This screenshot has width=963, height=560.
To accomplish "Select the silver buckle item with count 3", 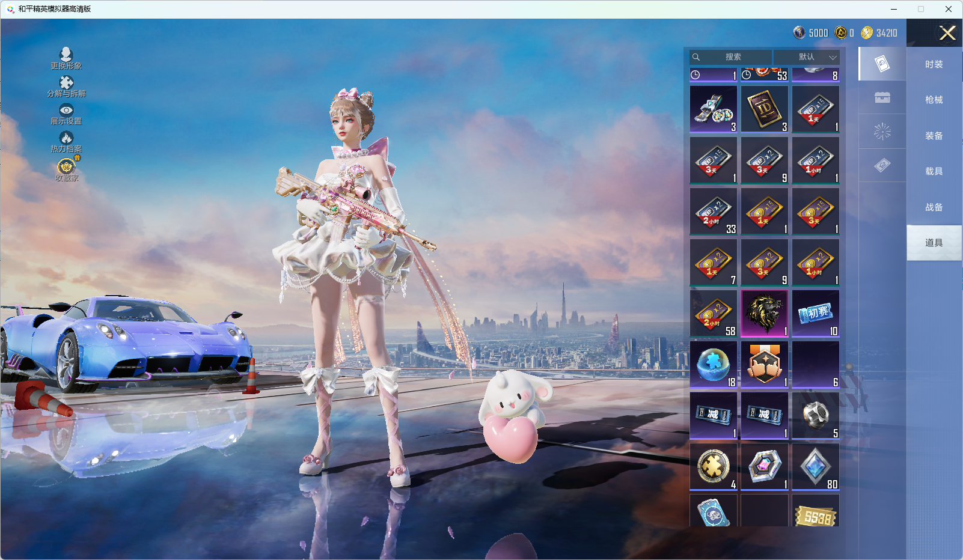I will [714, 109].
